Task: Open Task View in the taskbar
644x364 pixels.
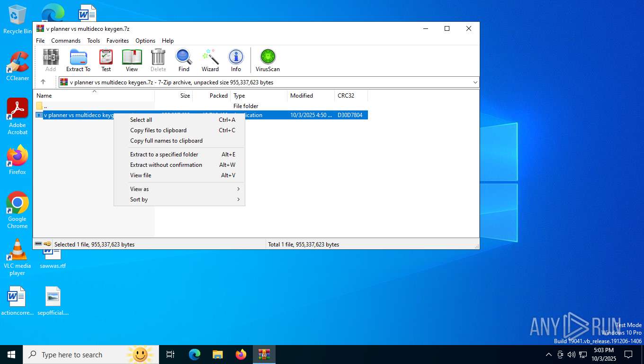Action: point(170,355)
